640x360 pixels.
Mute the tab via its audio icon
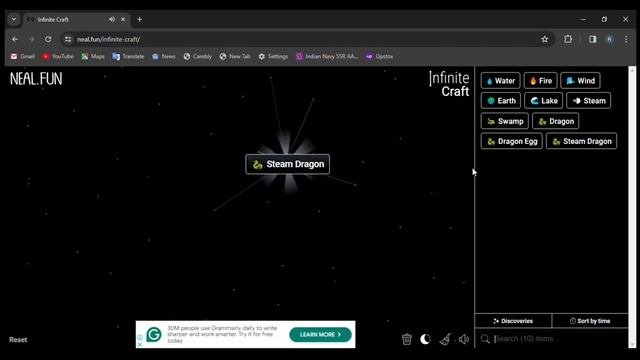[111, 19]
